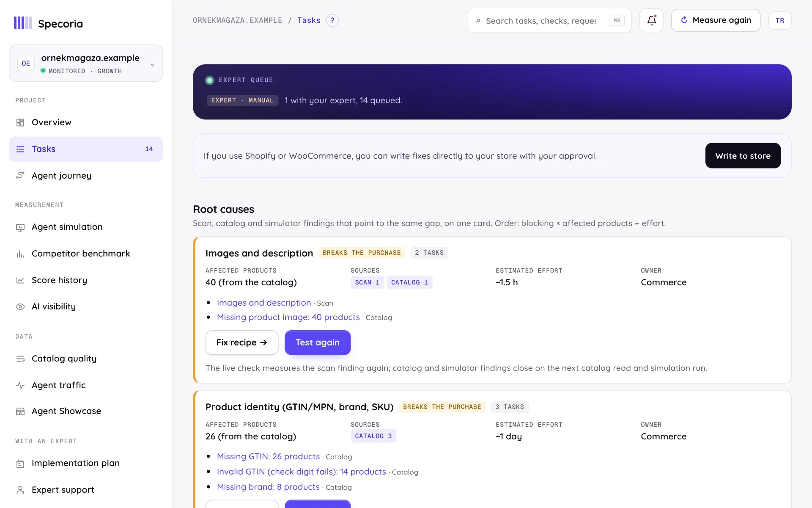Click the Specoria logo icon
This screenshot has height=508, width=812.
coord(23,23)
